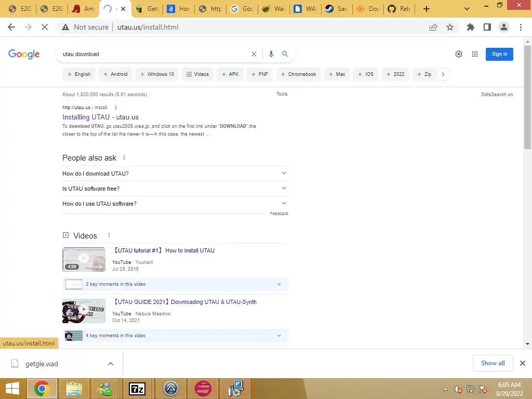Viewport: 532px width, 399px height.
Task: Play the UTAU tutorial #1 video thumbnail
Action: pos(84,260)
